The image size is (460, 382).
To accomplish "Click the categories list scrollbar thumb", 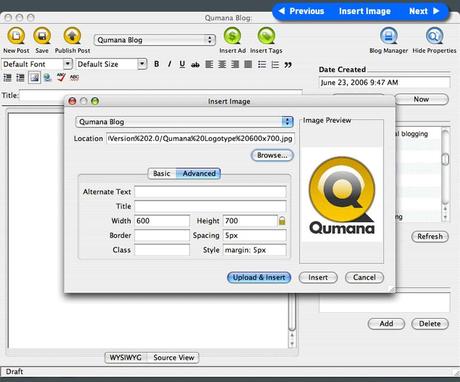I will 445,159.
